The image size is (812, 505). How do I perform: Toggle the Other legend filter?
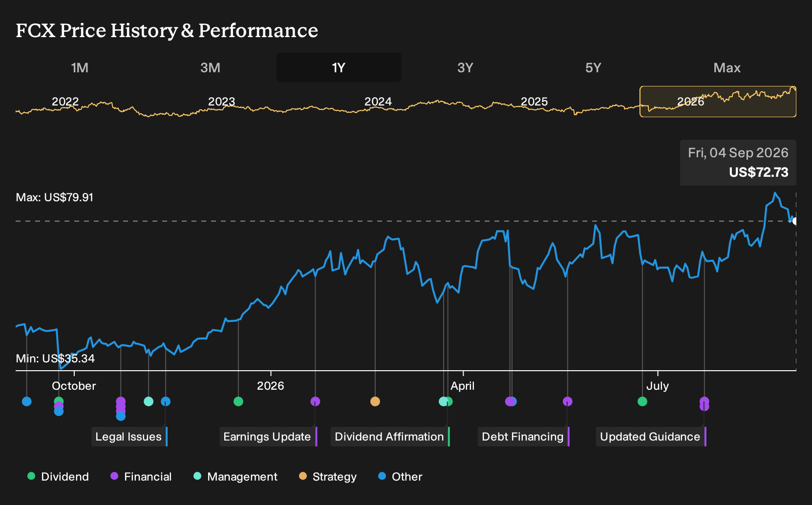point(400,477)
